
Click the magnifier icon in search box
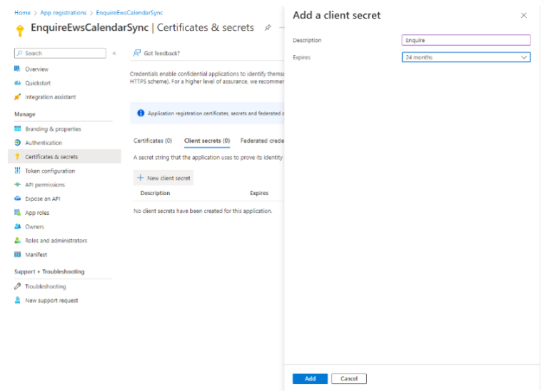coord(20,53)
